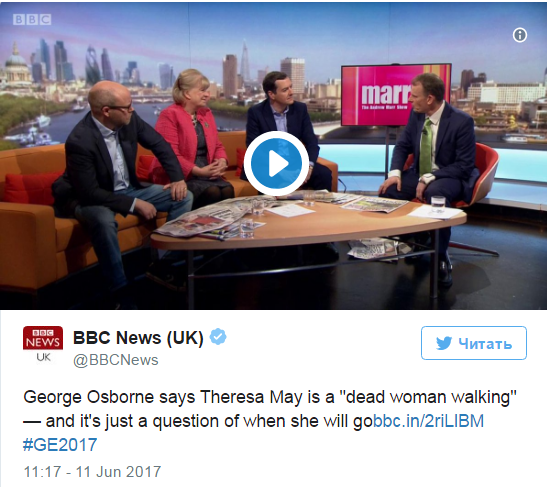Play the Andrew Marr Show video
Viewport: 547px width, 487px height.
coord(276,163)
